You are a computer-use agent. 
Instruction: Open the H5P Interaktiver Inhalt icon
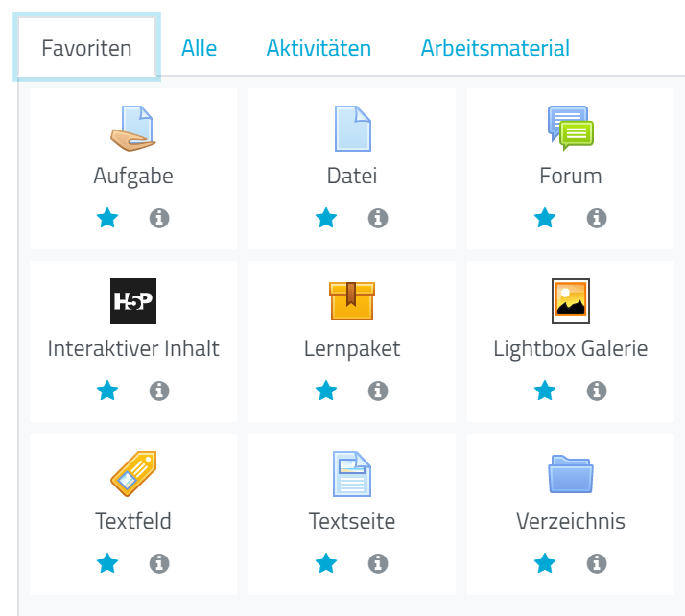[x=133, y=301]
